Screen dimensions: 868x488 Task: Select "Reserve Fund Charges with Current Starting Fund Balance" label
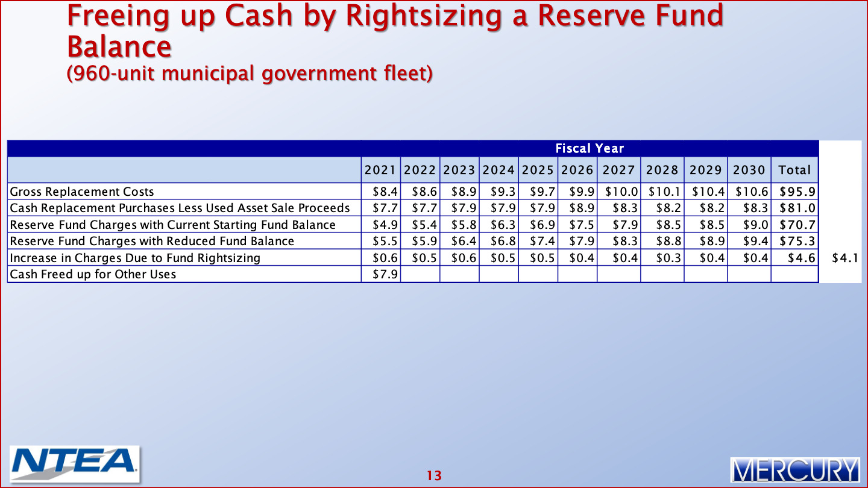[x=172, y=225]
